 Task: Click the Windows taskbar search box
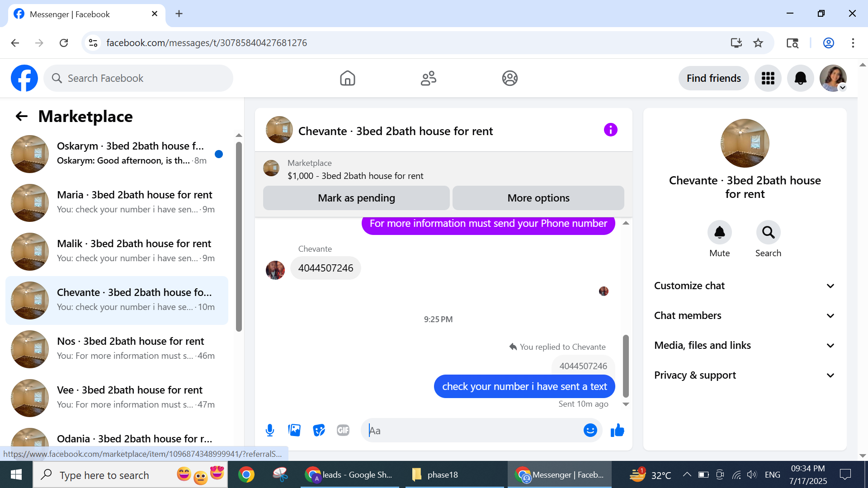[x=130, y=474]
